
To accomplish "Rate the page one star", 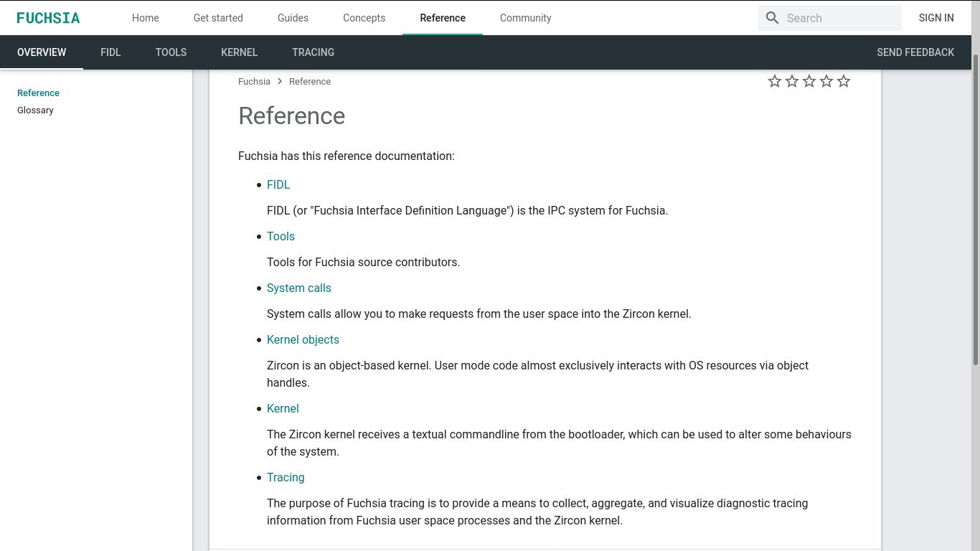I will [775, 81].
